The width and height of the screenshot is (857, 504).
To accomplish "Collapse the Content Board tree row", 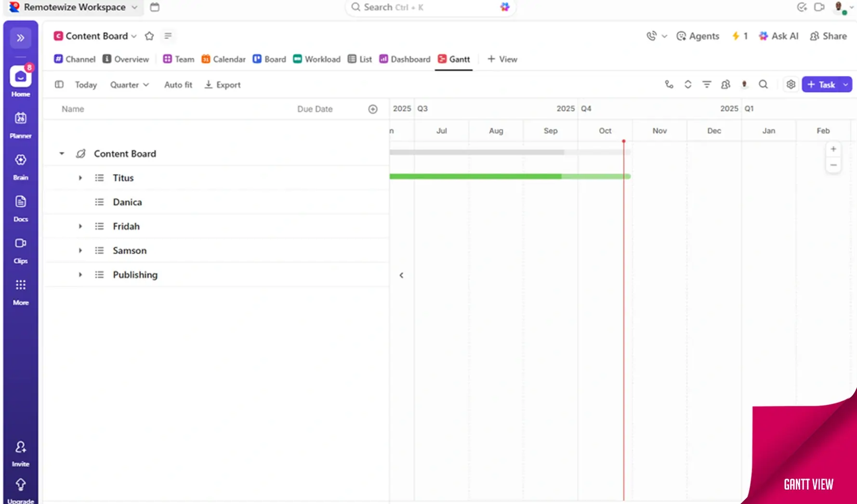I will coord(62,154).
